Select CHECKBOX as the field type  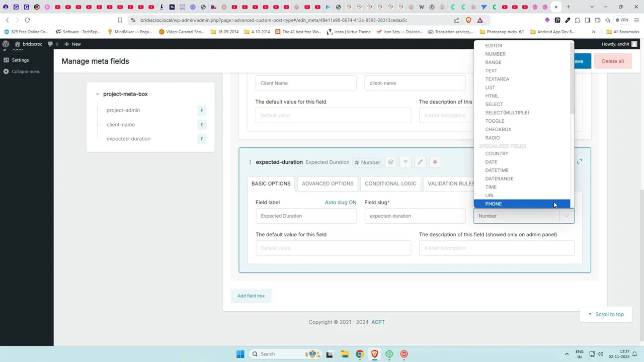coord(498,129)
